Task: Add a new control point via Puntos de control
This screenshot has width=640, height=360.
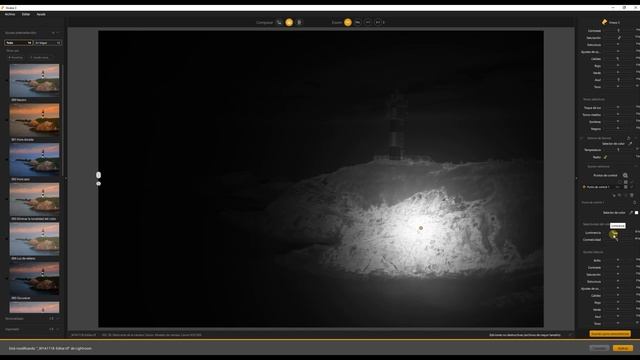Action: [625, 176]
